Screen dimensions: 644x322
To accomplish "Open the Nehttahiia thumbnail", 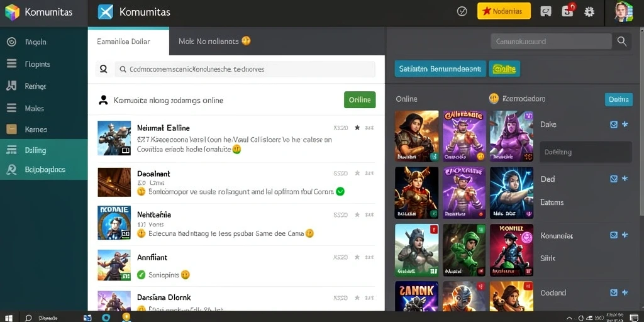I will [x=114, y=223].
